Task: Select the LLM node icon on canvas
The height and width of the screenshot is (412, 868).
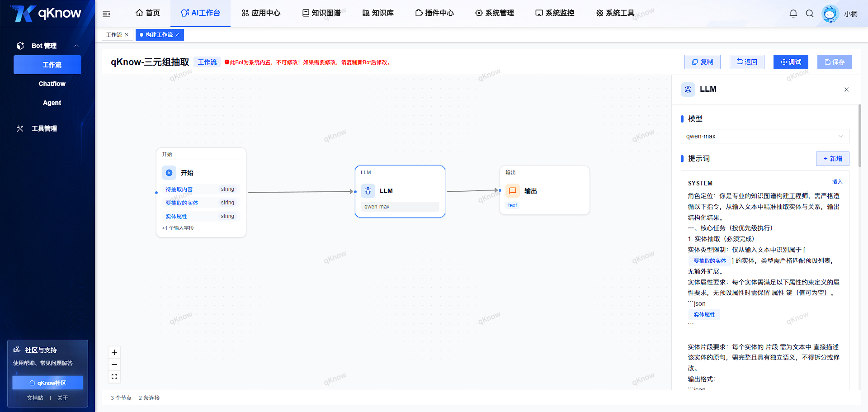Action: pyautogui.click(x=368, y=191)
